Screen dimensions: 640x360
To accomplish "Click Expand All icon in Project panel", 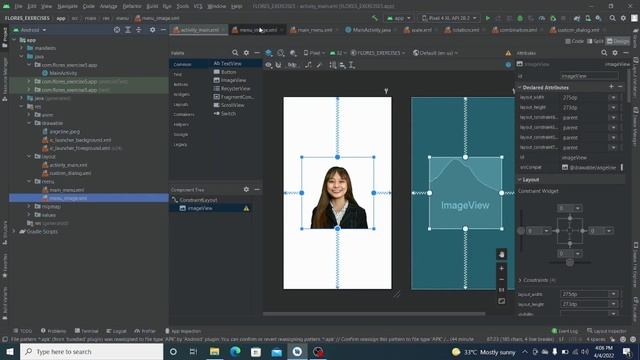I will 128,30.
